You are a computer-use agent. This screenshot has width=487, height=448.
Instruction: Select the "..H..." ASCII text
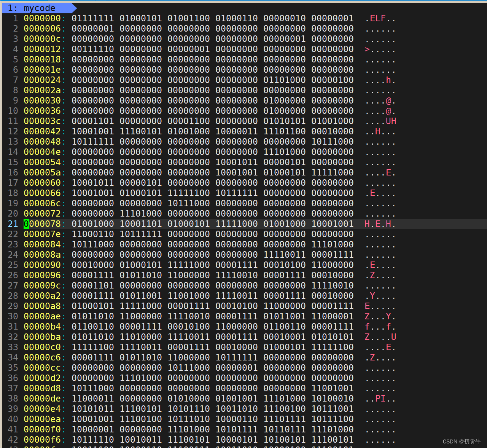(380, 131)
